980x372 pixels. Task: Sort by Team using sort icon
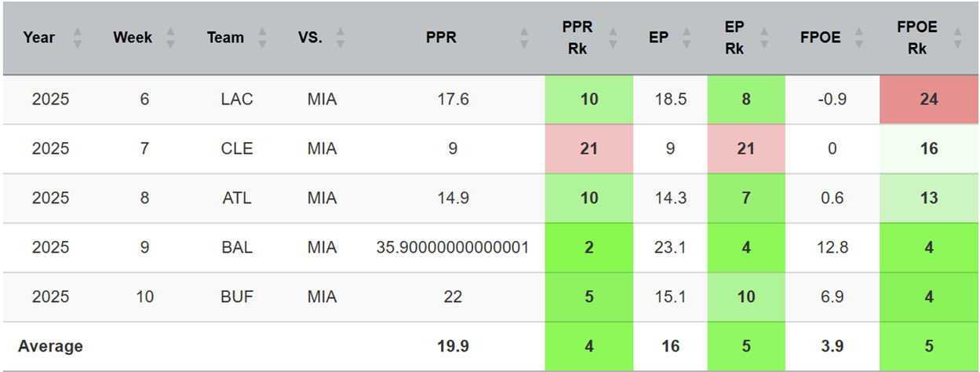[262, 38]
